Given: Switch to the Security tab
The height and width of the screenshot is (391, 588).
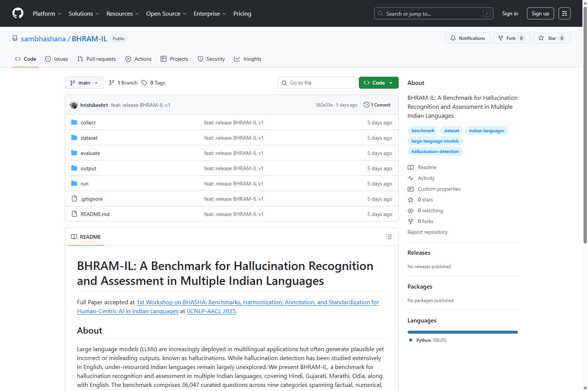Looking at the screenshot, I should pos(211,59).
